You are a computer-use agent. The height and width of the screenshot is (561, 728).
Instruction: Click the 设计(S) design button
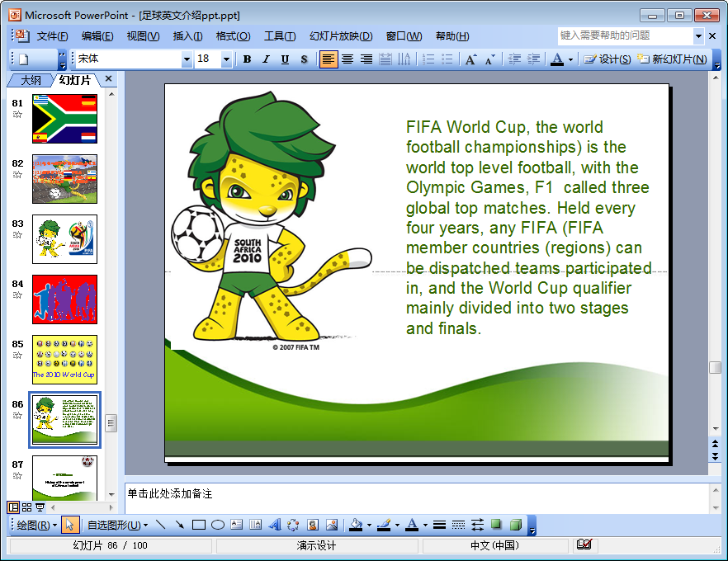pos(607,59)
